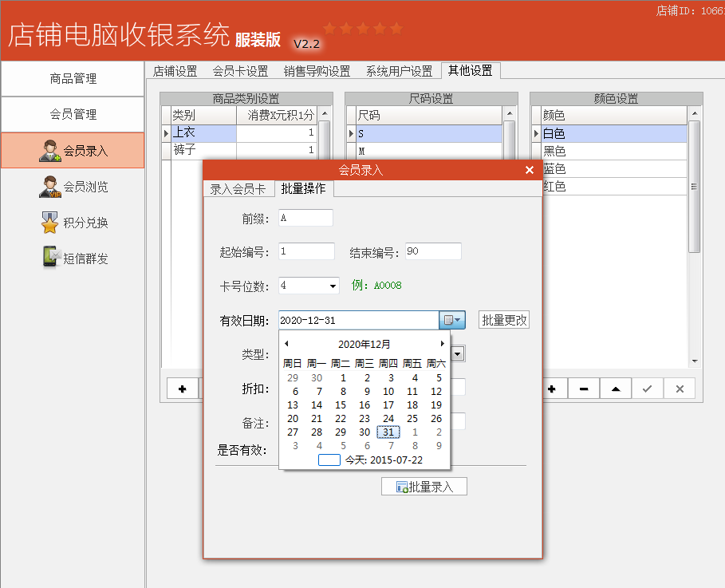Viewport: 725px width, 588px height.
Task: Cancel color edit with X button
Action: (680, 389)
